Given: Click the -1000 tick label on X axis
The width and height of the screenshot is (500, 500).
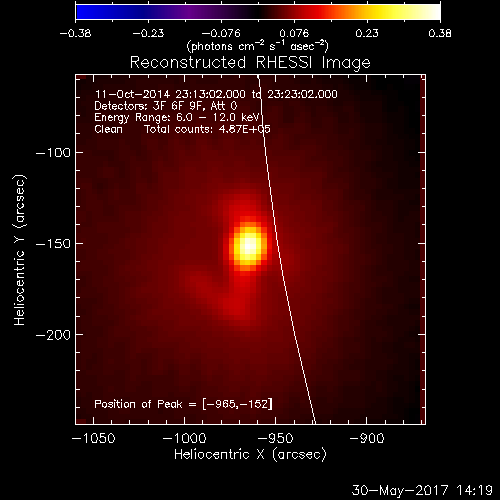Looking at the screenshot, I should (x=184, y=438).
